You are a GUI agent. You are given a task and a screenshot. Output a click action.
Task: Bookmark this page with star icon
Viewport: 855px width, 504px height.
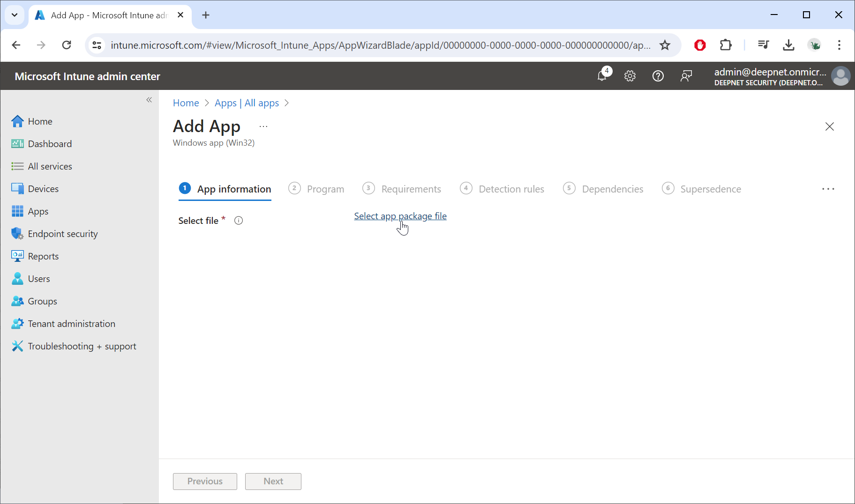665,45
